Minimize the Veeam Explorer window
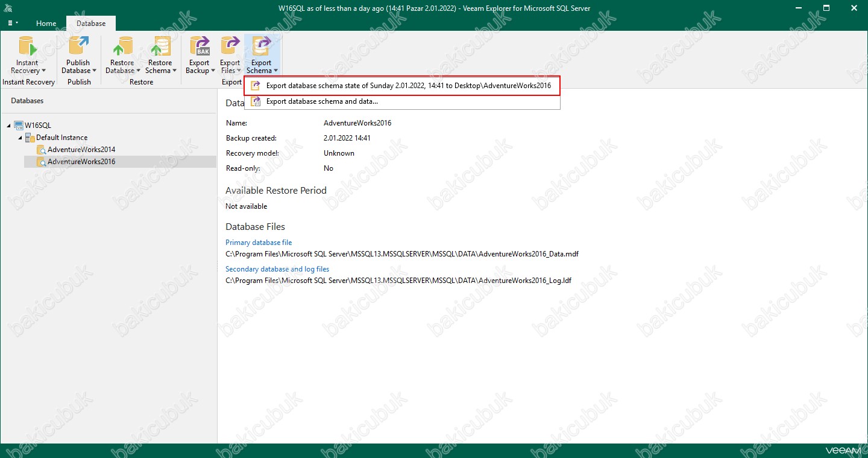 point(799,8)
